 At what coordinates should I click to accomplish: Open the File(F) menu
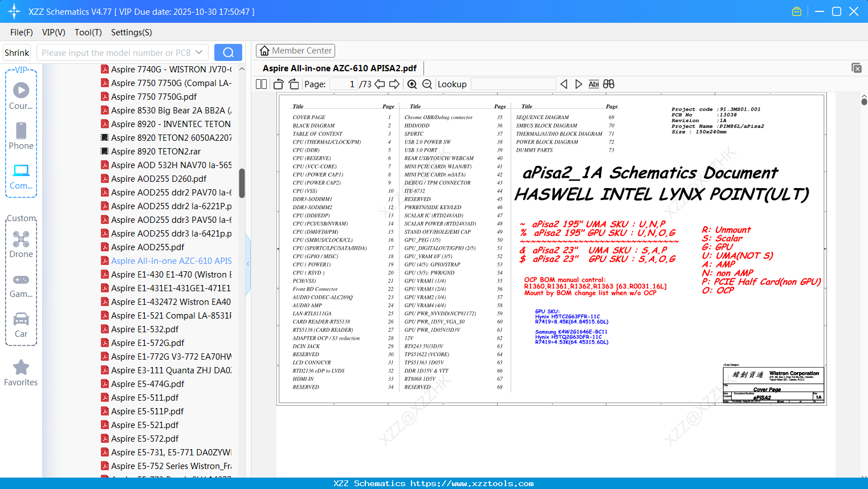(22, 32)
